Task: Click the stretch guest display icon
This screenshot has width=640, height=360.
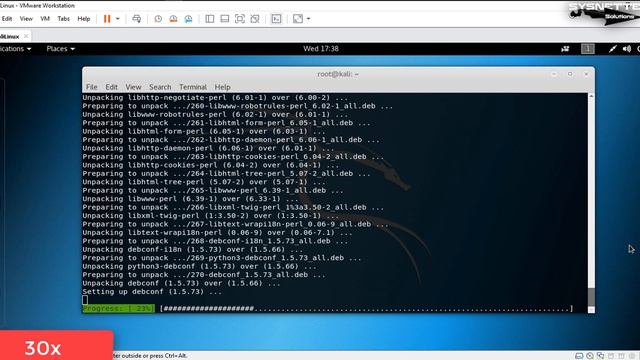Action: 298,19
